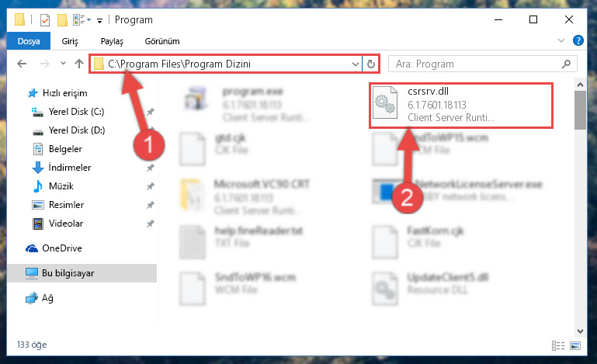Open address bar history dropdown

pyautogui.click(x=356, y=64)
